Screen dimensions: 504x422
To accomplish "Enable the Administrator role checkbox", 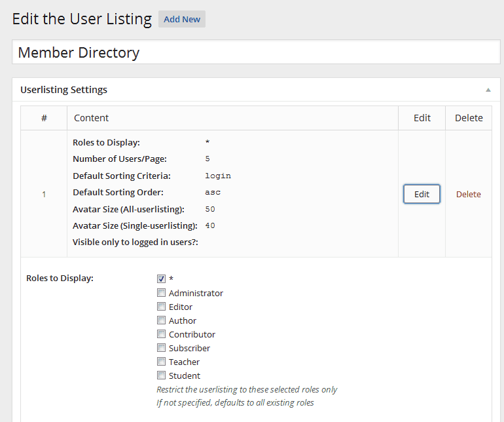I will point(162,293).
